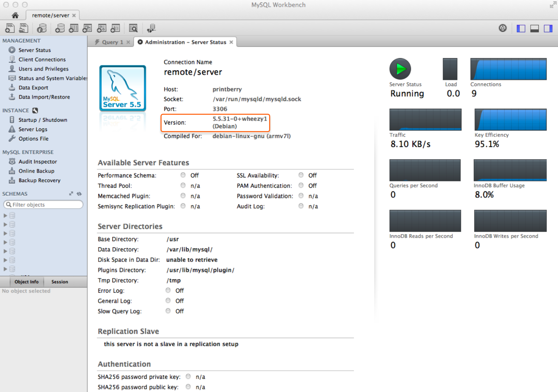Expand the schemas panel using the arrows icon
558x392 pixels.
click(x=71, y=194)
